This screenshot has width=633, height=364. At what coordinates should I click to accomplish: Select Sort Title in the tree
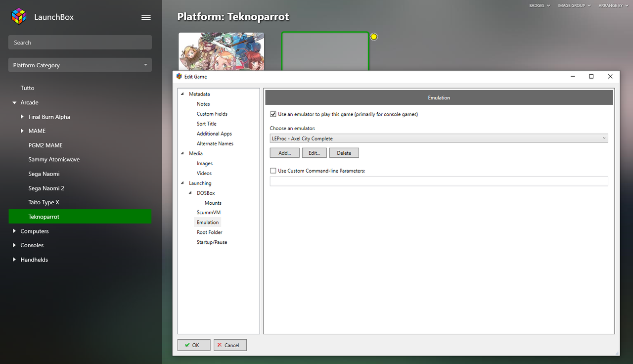207,124
